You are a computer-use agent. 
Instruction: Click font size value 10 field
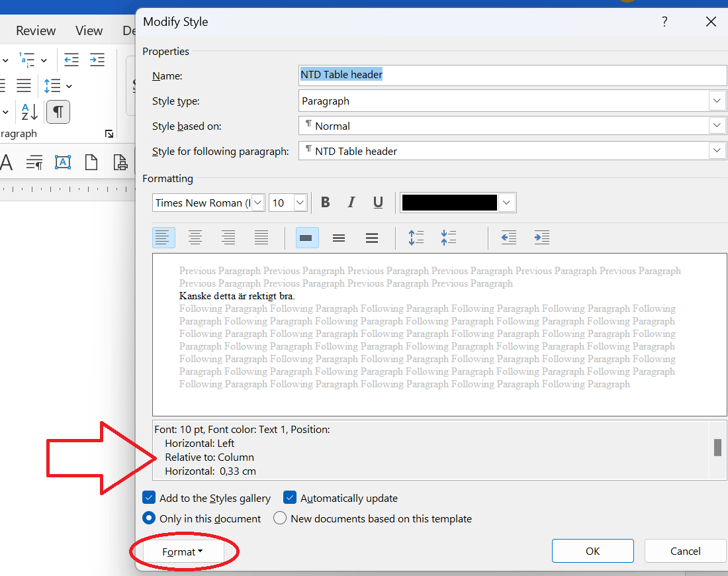(281, 203)
